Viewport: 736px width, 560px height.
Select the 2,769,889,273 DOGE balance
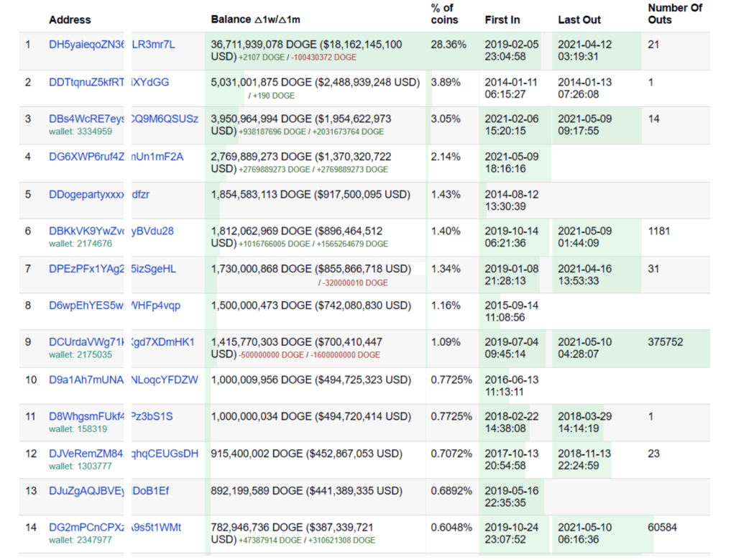262,156
